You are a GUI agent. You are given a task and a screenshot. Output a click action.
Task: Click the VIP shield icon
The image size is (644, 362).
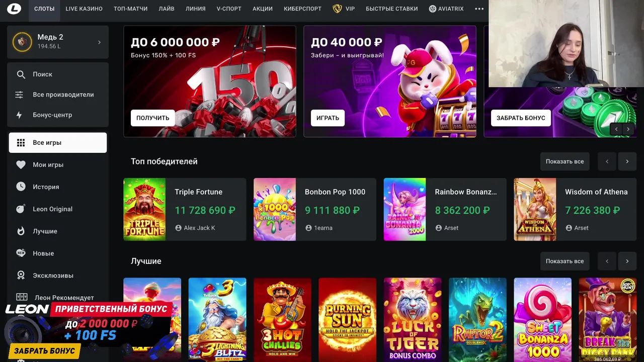point(338,9)
